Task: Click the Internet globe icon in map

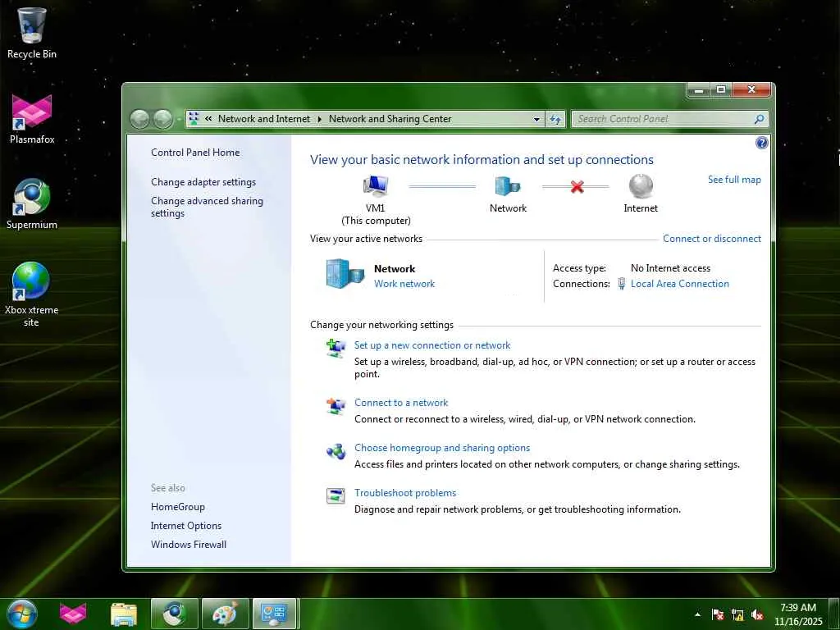Action: (641, 186)
